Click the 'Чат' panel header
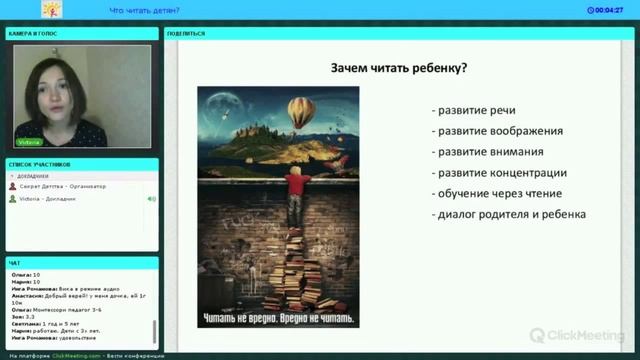Image resolution: width=640 pixels, height=360 pixels. [x=82, y=263]
